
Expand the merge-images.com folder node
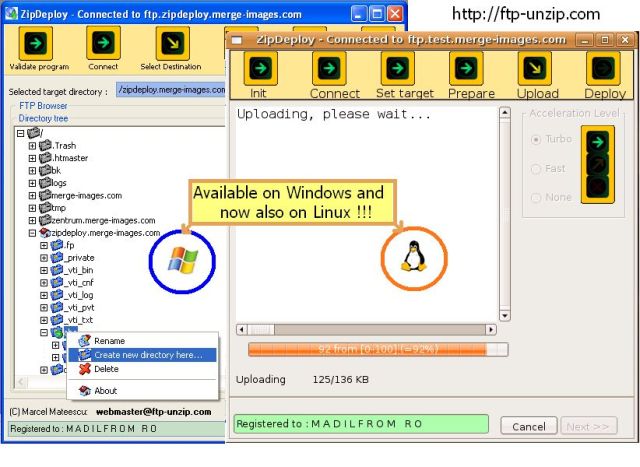click(x=32, y=196)
